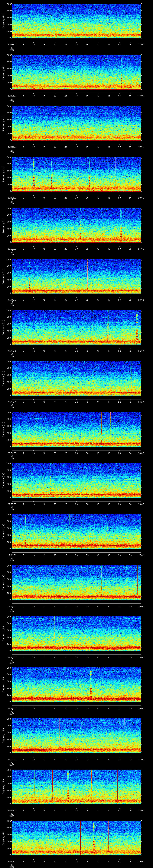Click the burst near 50s in 22:20:00 panel
The height and width of the screenshot is (868, 153).
(121, 225)
